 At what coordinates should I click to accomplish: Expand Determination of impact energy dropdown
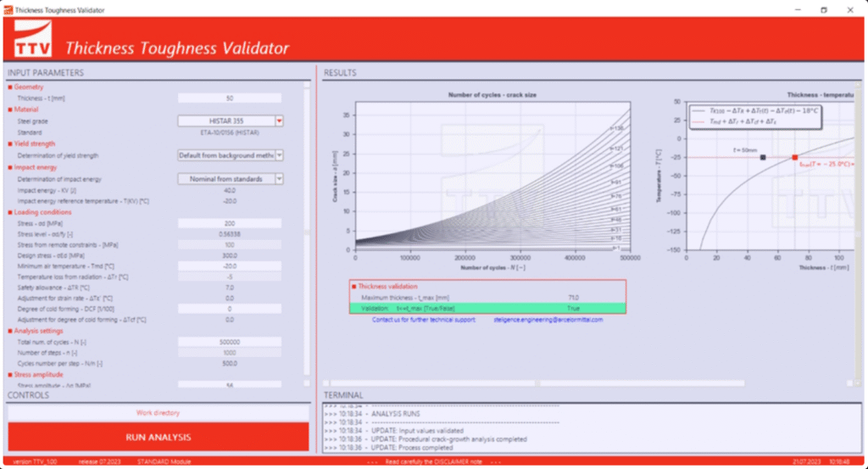[x=279, y=179]
